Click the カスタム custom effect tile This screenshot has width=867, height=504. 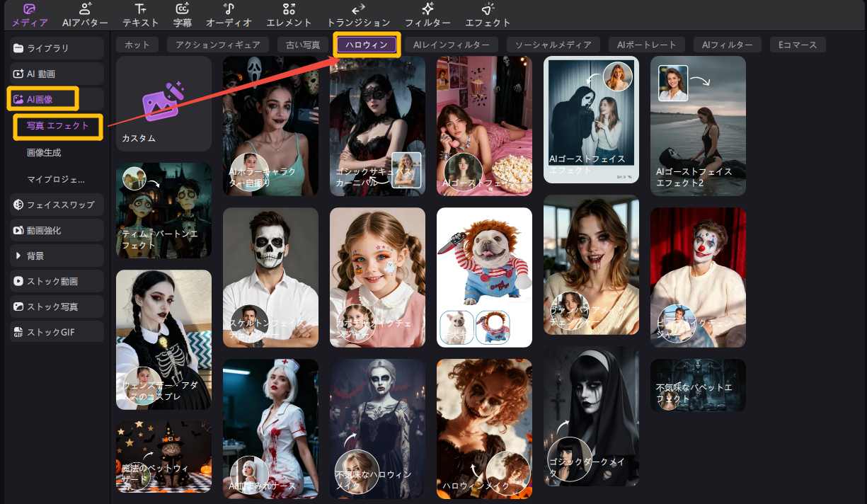click(x=163, y=103)
